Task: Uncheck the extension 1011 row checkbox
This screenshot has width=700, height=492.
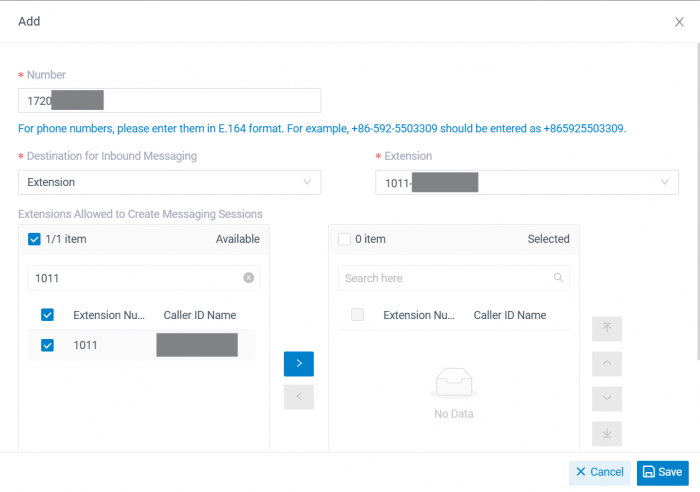Action: 47,345
